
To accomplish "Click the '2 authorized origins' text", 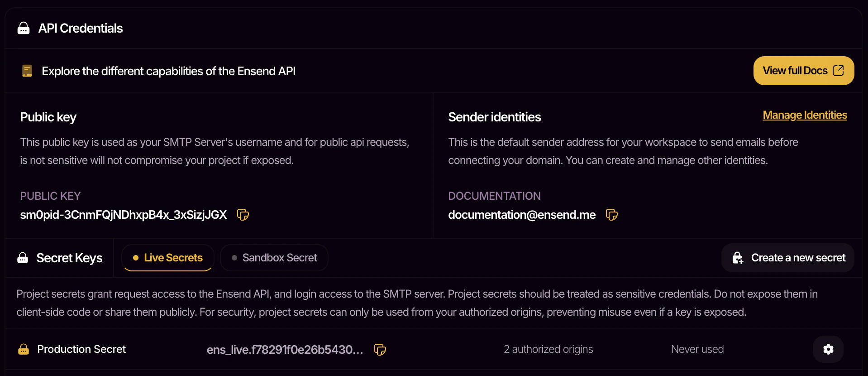I will pyautogui.click(x=548, y=349).
